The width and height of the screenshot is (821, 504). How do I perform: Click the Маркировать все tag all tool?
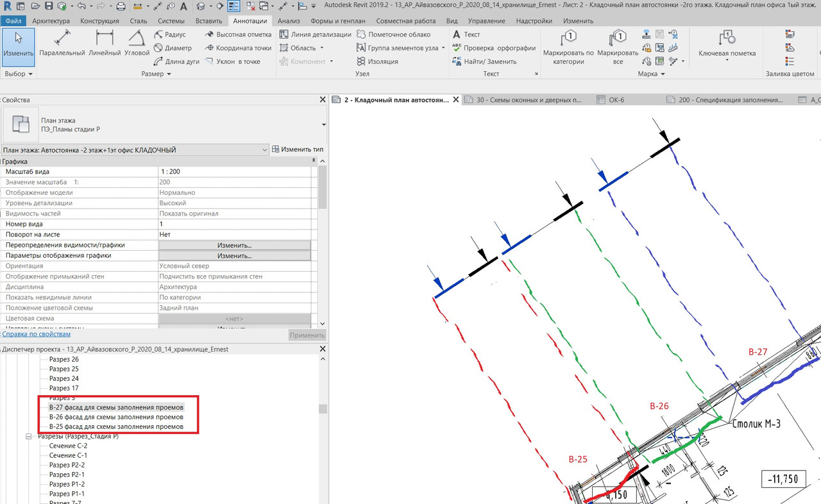coord(618,47)
